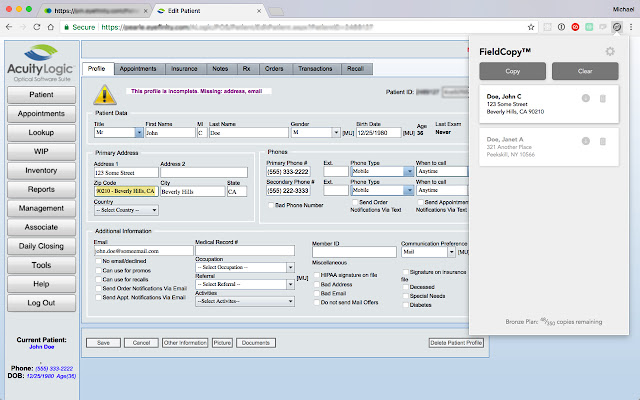Click the yellow warning triangle icon

[x=105, y=95]
